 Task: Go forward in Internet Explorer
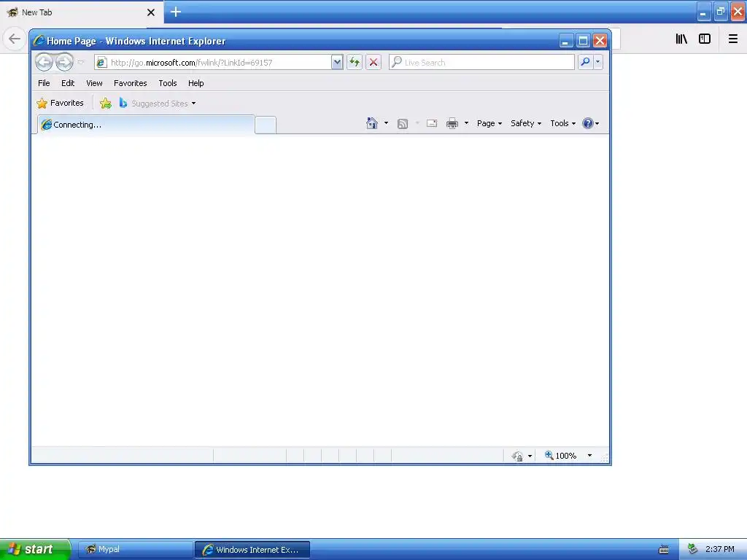64,62
